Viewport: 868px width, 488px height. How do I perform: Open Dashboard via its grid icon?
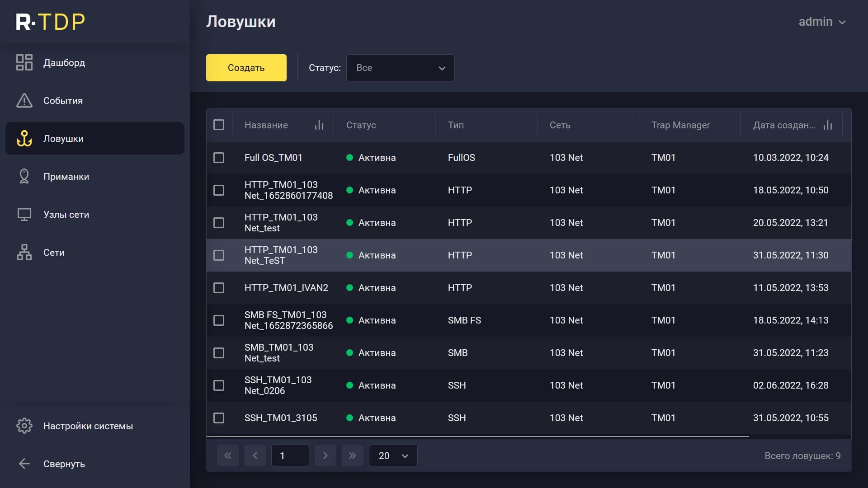point(24,62)
